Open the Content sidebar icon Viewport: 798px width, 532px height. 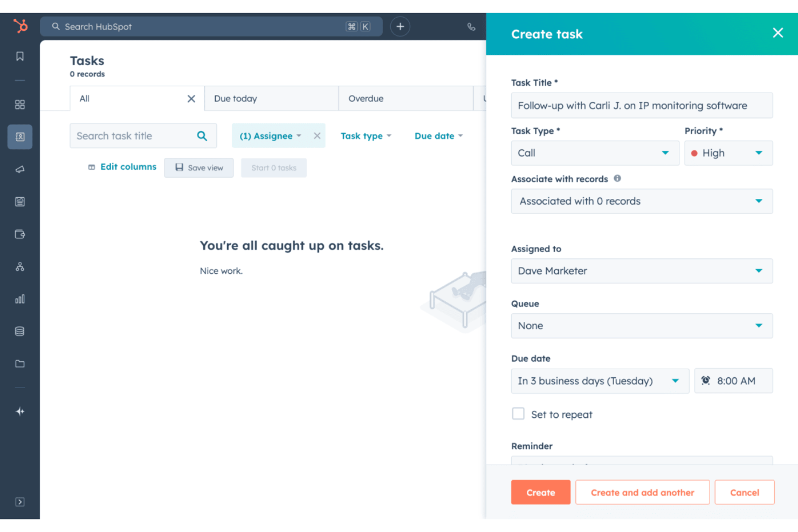[x=19, y=201]
